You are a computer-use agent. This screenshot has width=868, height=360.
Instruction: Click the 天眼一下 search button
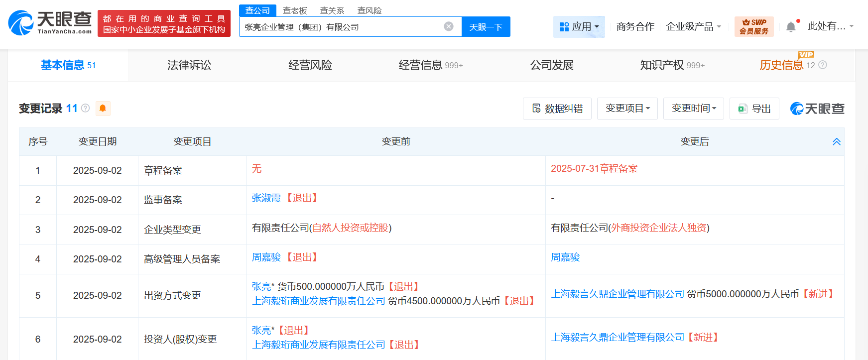point(486,27)
